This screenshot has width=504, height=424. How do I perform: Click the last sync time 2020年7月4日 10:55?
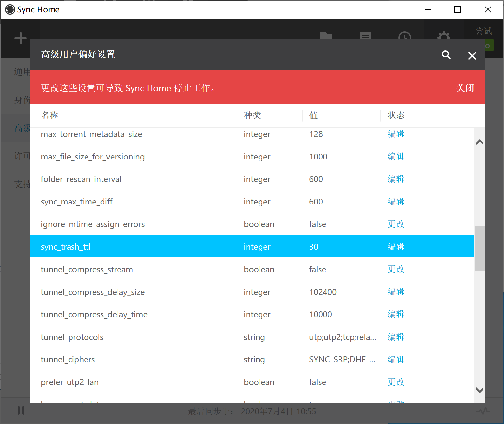(278, 411)
